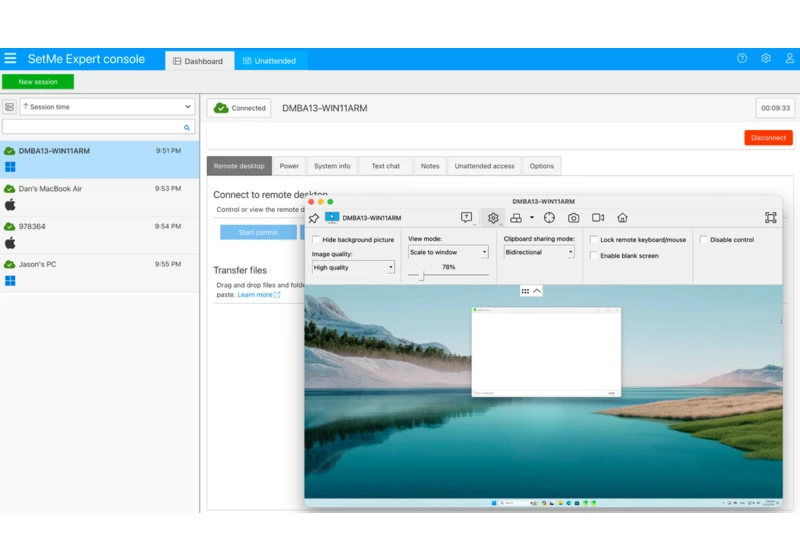The height and width of the screenshot is (560, 800).
Task: Click the Apple icon under session 978364
Action: [10, 243]
